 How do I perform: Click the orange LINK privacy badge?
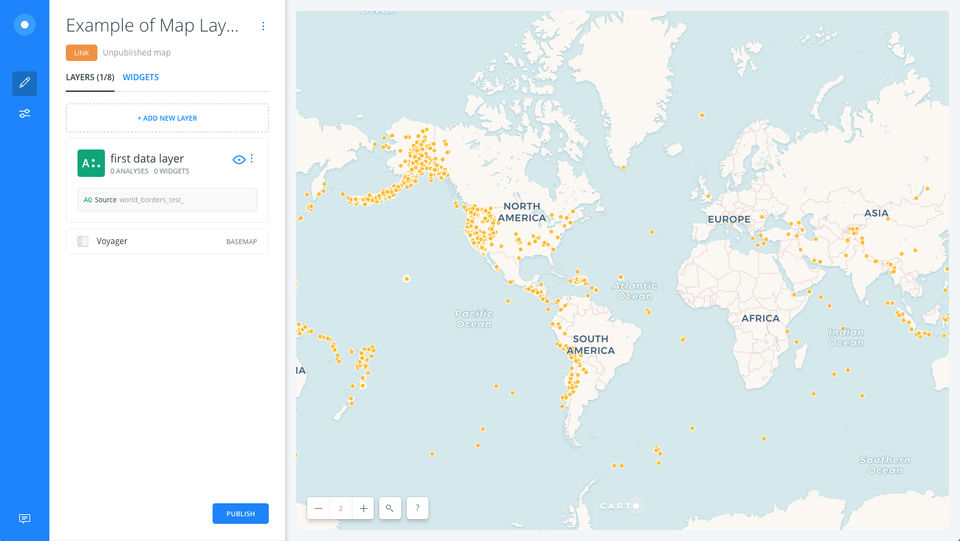click(81, 53)
